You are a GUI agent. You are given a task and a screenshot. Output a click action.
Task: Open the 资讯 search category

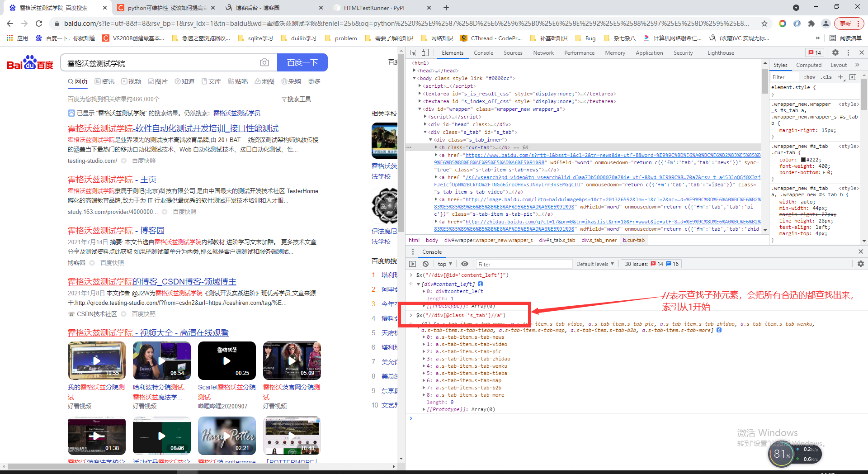[104, 81]
